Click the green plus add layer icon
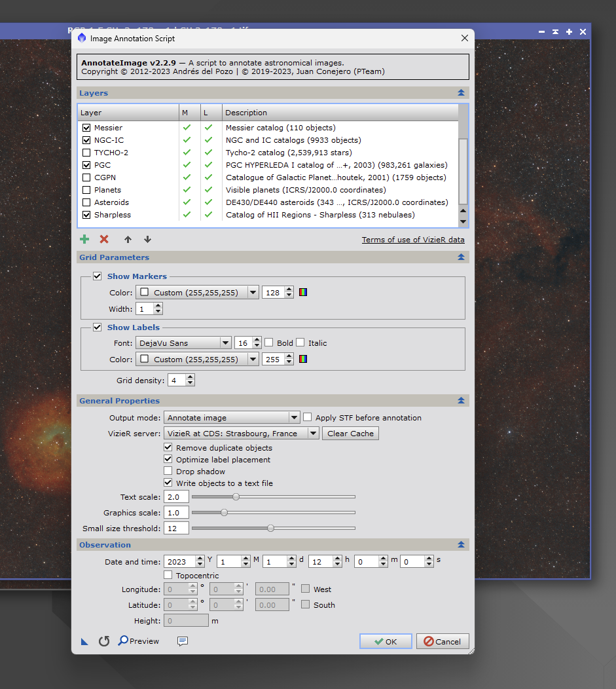 click(84, 239)
